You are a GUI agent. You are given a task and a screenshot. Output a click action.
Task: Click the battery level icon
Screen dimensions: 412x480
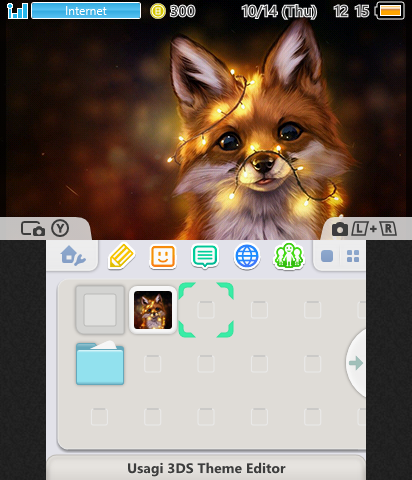[390, 11]
